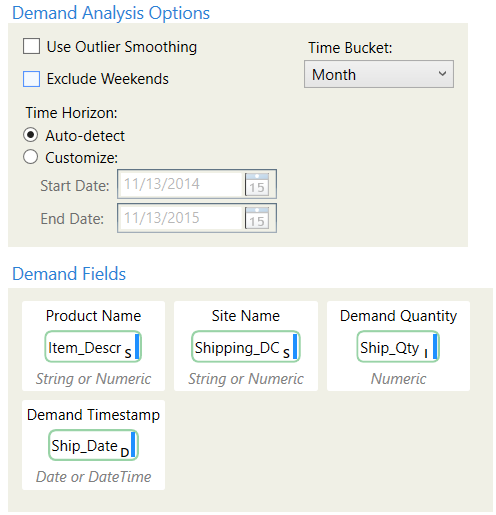Select the Item_Descr product name field chip
496x515 pixels.
pos(93,347)
